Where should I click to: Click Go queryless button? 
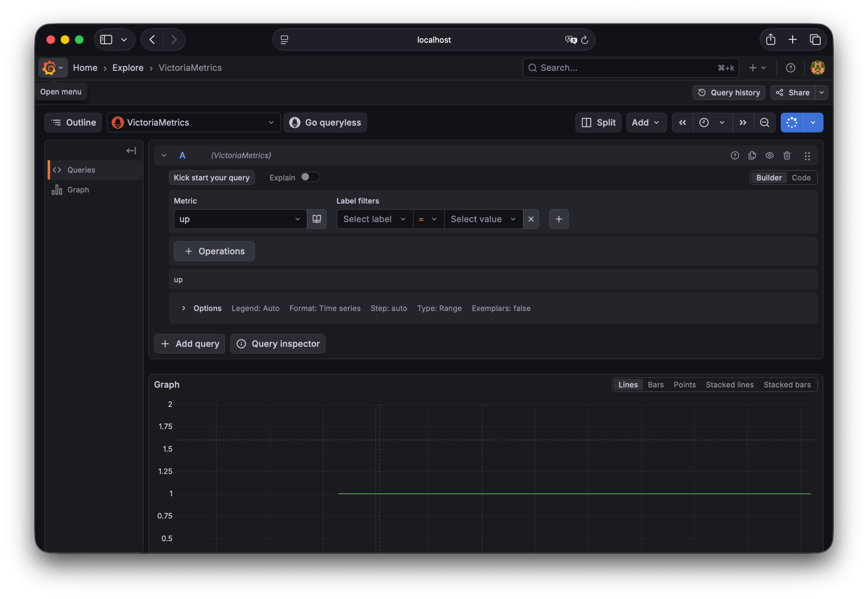point(325,123)
